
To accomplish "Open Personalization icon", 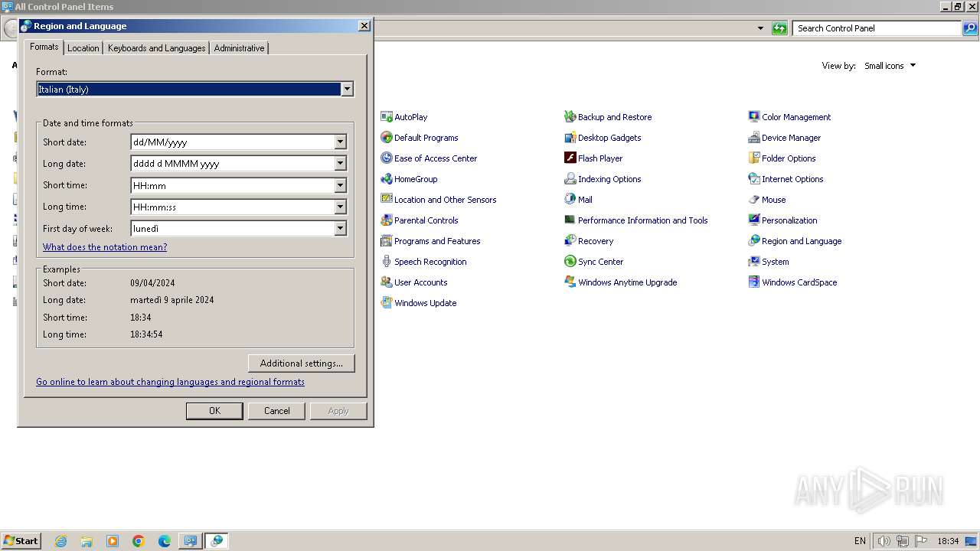I will pos(782,220).
